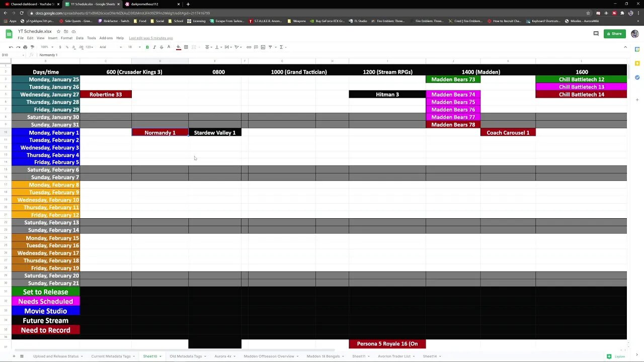Open the File menu
This screenshot has width=644, height=362.
coord(21,38)
